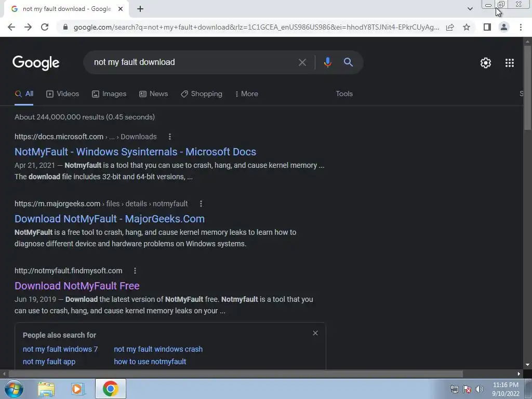The height and width of the screenshot is (399, 532).
Task: Open the Chrome side panel
Action: pos(487,27)
